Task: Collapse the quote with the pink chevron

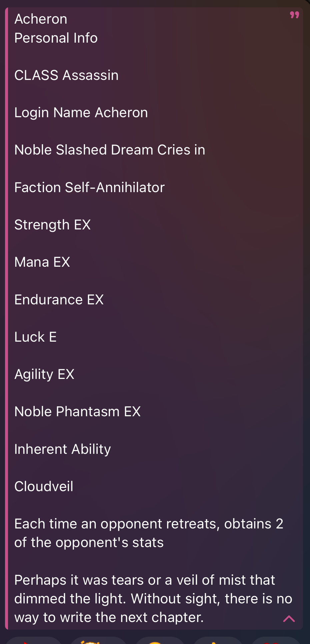Action: [289, 619]
